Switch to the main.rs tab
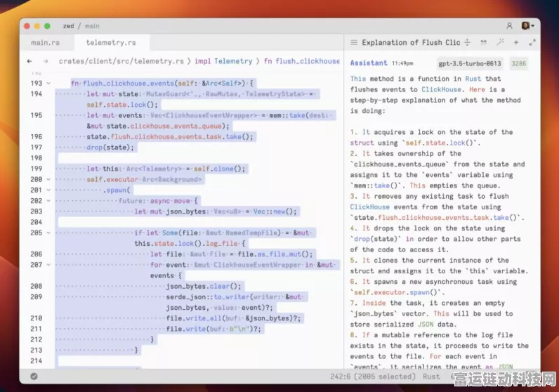 pyautogui.click(x=45, y=42)
